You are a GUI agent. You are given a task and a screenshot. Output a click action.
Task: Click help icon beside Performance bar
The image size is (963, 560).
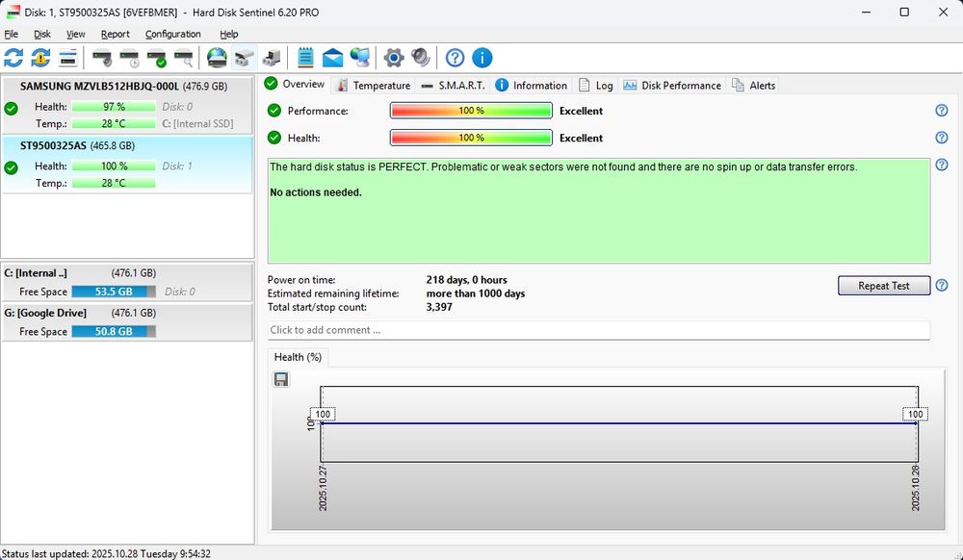coord(942,111)
